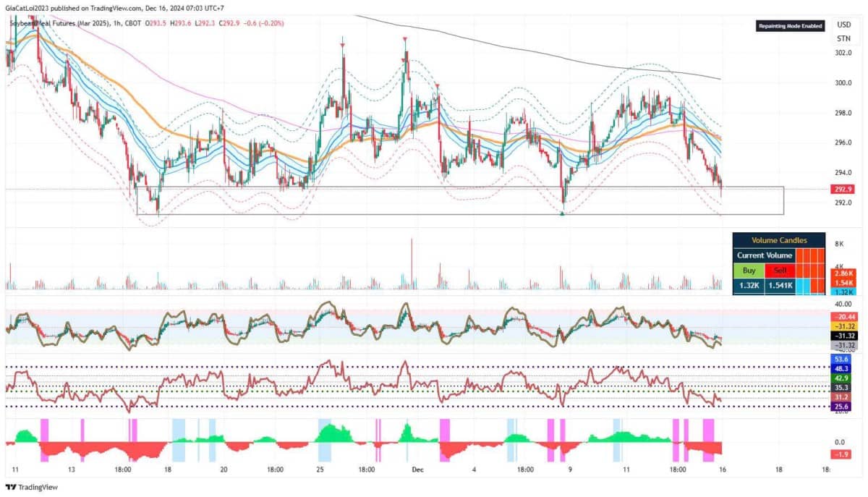Click the 296.0 price scale label
868x497 pixels.
click(x=843, y=143)
